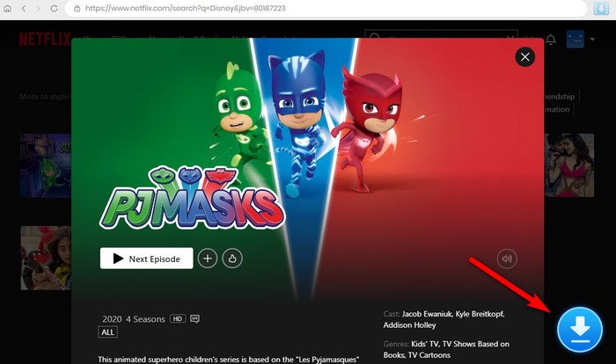This screenshot has width=616, height=364.
Task: Click the Netflix search magnifier icon
Action: click(374, 37)
